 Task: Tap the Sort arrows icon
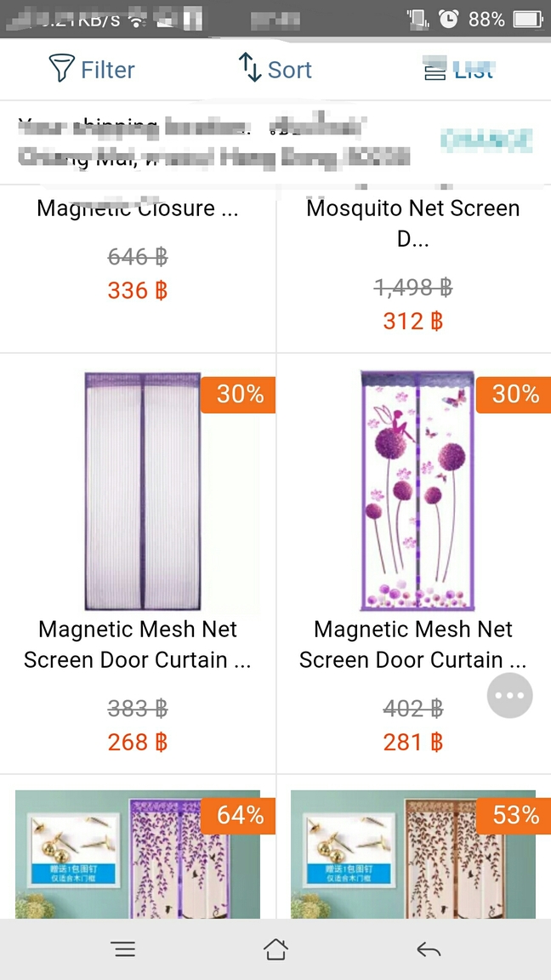250,67
